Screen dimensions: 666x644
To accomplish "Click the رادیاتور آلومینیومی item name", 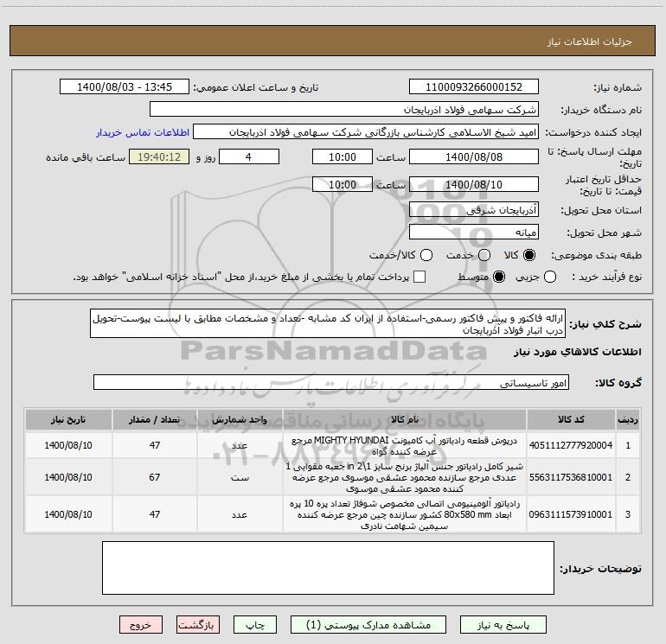I will pyautogui.click(x=405, y=514).
